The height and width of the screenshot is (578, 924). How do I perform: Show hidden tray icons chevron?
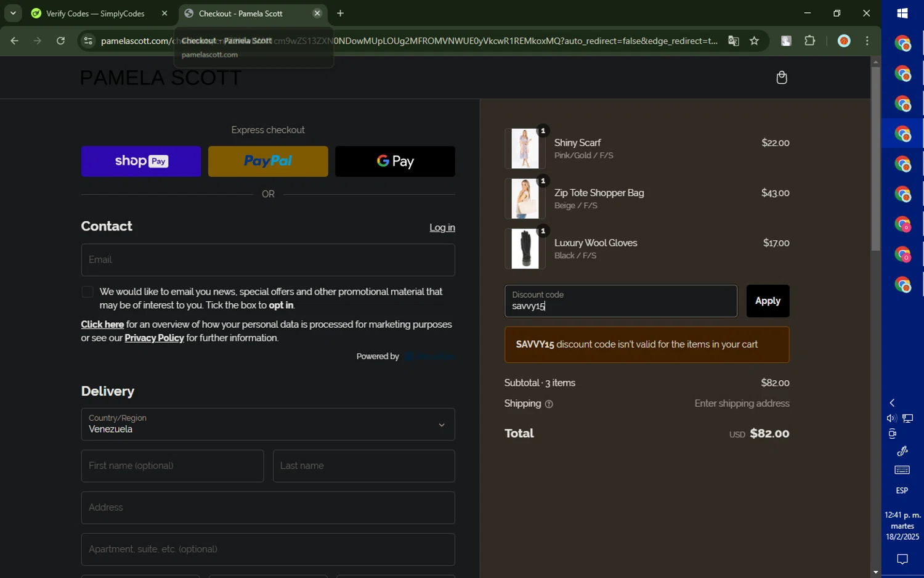[x=892, y=403]
